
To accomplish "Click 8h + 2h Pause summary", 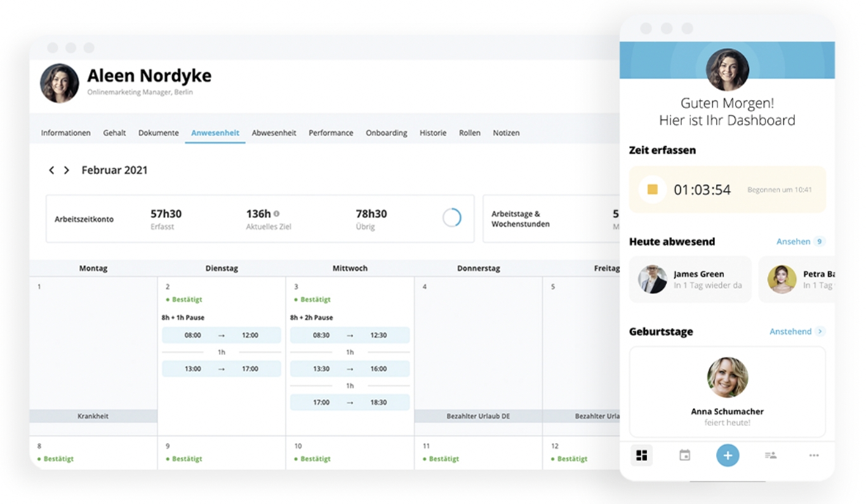I will (x=311, y=317).
